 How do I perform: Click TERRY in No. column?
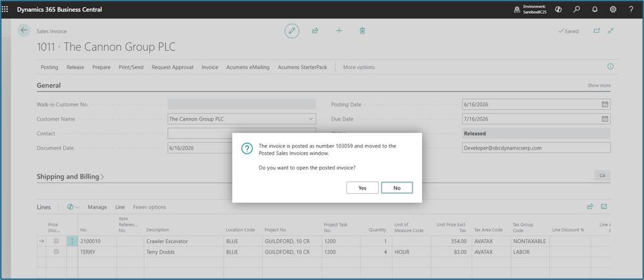pos(97,252)
